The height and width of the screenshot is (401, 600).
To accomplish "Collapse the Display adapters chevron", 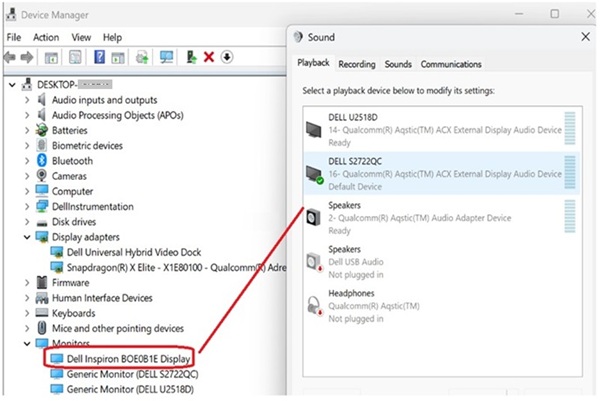I will pos(27,237).
